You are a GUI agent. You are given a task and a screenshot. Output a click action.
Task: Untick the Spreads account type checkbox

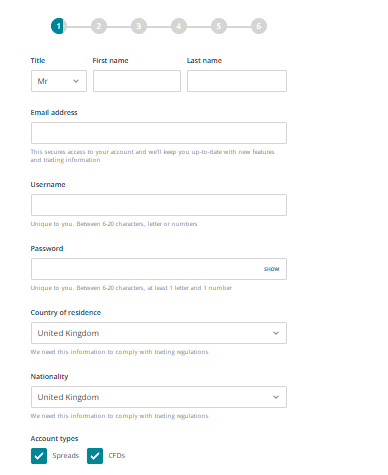(39, 456)
